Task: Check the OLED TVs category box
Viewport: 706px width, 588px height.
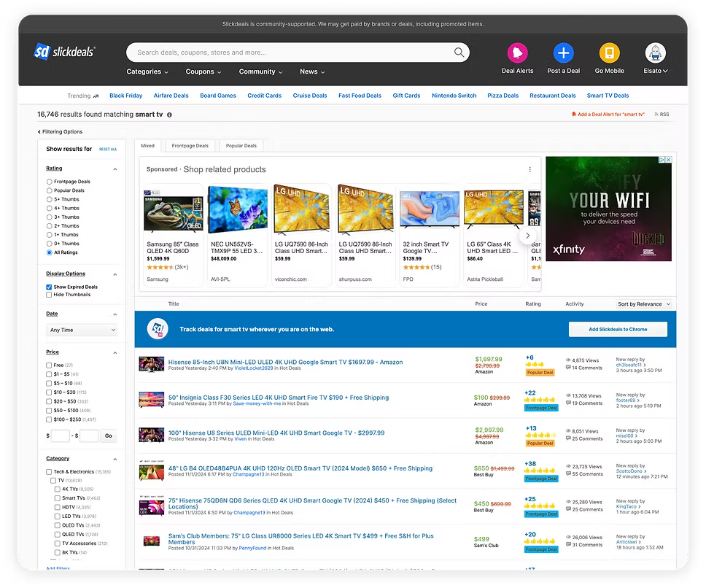Action: coord(57,525)
